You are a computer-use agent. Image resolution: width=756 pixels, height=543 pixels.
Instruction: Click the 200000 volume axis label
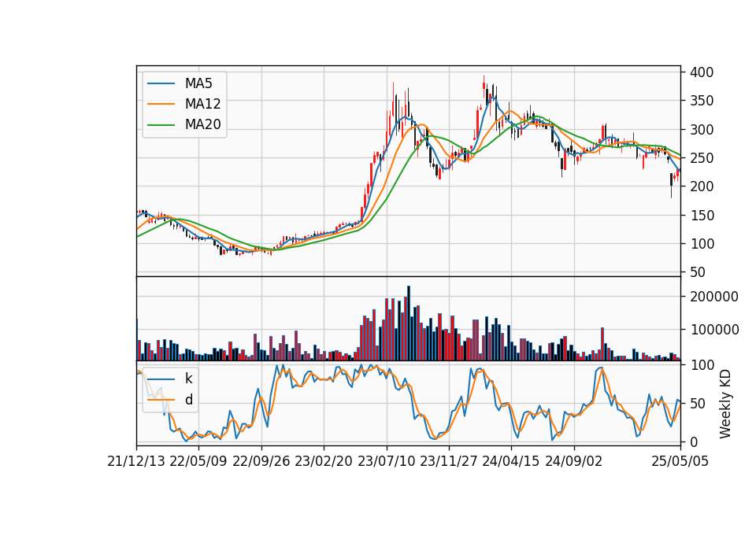tap(714, 297)
